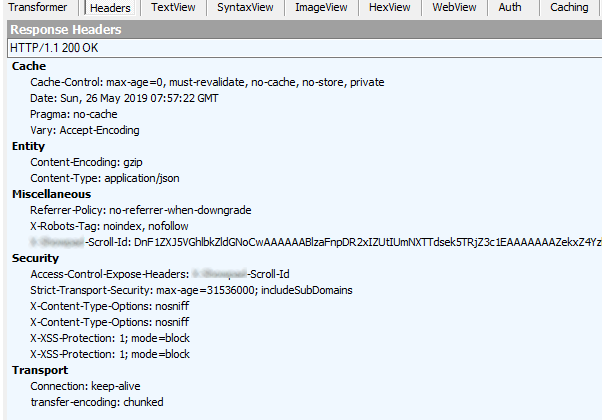The height and width of the screenshot is (420, 602).
Task: Select the X-Robots-Tag: noindex, nofollow row
Action: coord(109,226)
